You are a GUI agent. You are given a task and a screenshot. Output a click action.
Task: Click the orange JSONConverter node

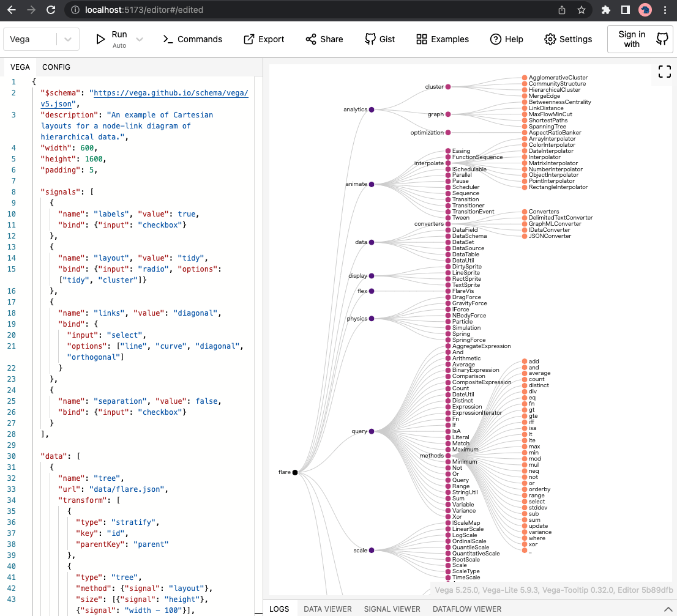pyautogui.click(x=525, y=236)
